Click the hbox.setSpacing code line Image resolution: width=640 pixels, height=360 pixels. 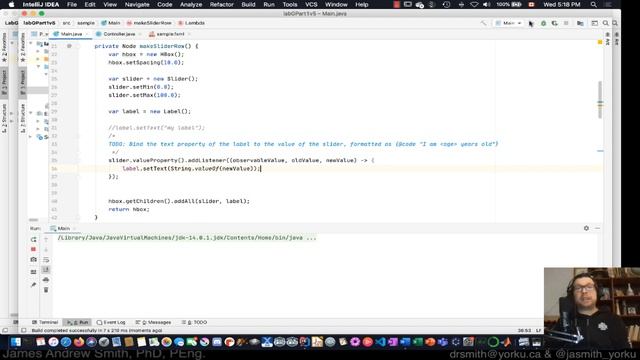pos(146,62)
